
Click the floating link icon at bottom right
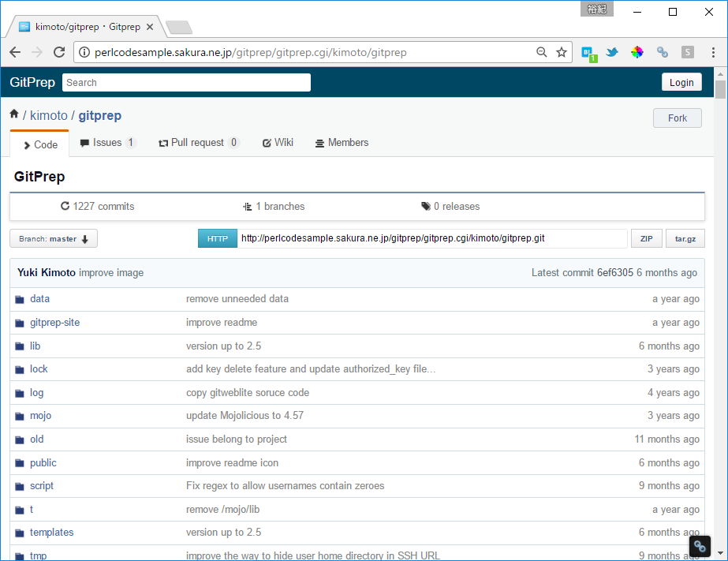coord(700,546)
